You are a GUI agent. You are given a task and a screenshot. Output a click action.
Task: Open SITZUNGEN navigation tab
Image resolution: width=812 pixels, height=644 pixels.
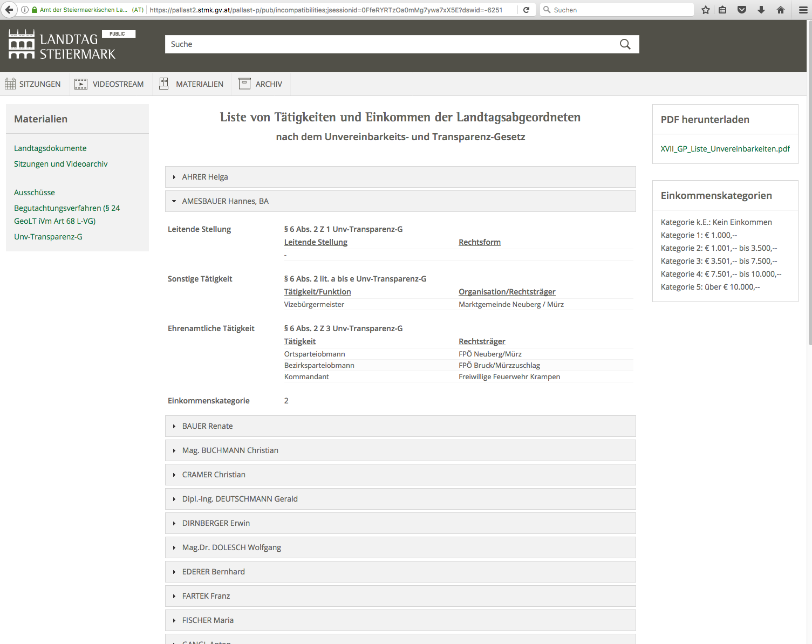(x=33, y=84)
